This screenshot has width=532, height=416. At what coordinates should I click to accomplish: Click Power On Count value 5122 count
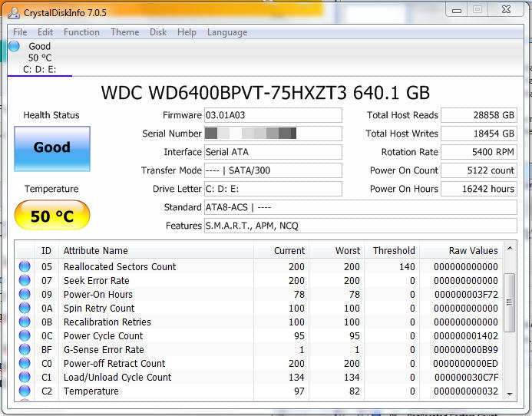pyautogui.click(x=479, y=170)
